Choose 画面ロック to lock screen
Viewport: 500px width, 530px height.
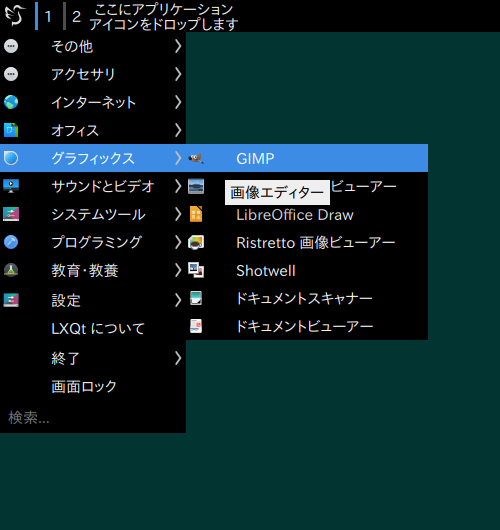point(93,386)
